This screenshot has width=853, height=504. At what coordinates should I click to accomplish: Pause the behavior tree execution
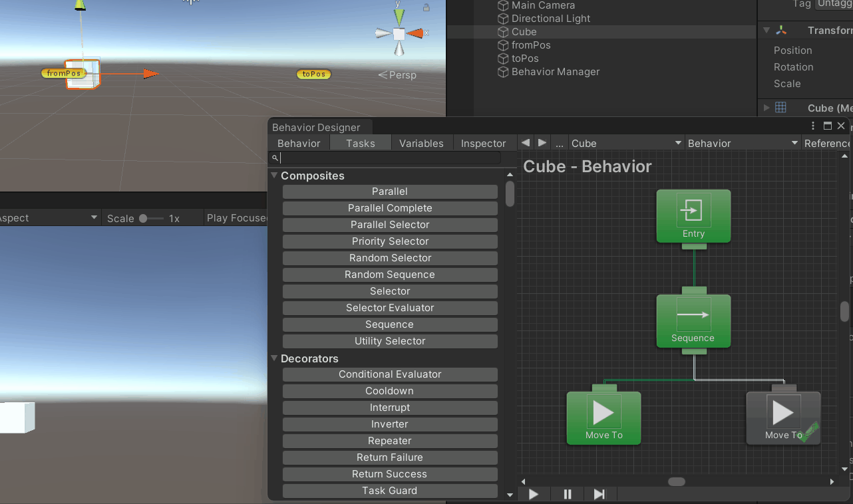[x=568, y=494]
